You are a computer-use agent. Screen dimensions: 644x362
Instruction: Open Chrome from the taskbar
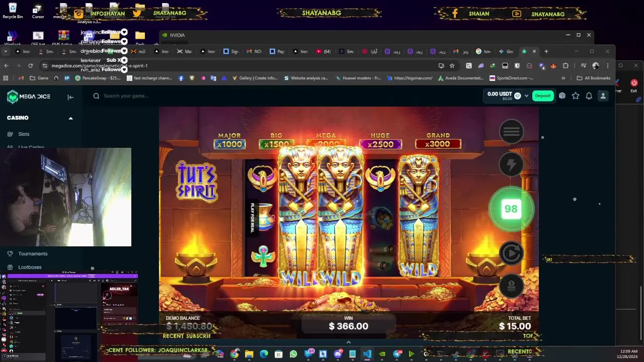(234, 354)
